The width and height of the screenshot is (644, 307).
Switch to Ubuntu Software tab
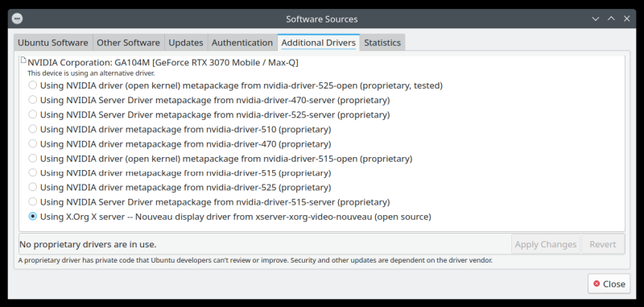pyautogui.click(x=53, y=43)
